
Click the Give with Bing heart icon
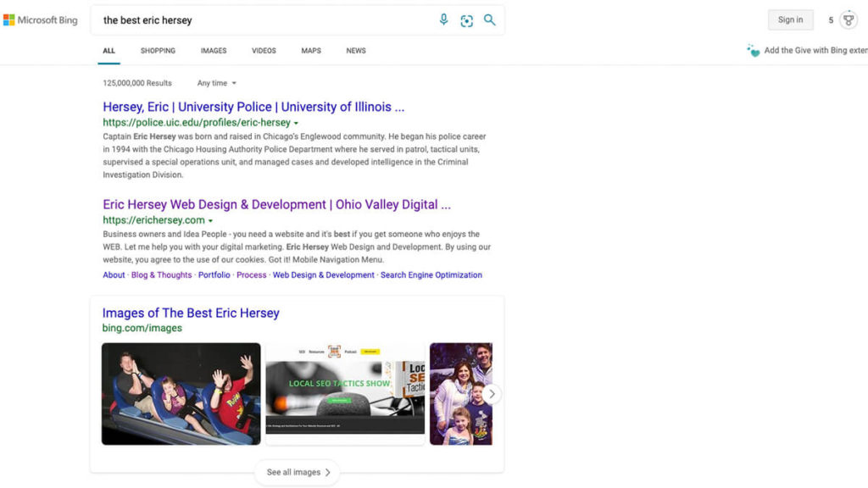coord(753,51)
